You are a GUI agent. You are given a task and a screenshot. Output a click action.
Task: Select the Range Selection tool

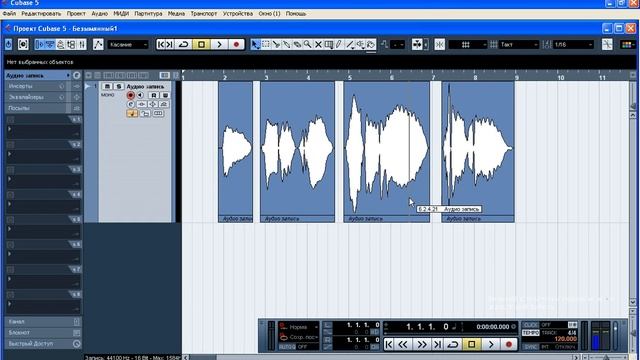(266, 44)
